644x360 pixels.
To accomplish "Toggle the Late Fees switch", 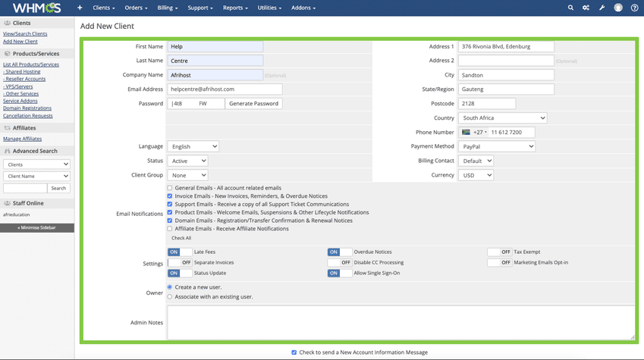I will (x=180, y=252).
